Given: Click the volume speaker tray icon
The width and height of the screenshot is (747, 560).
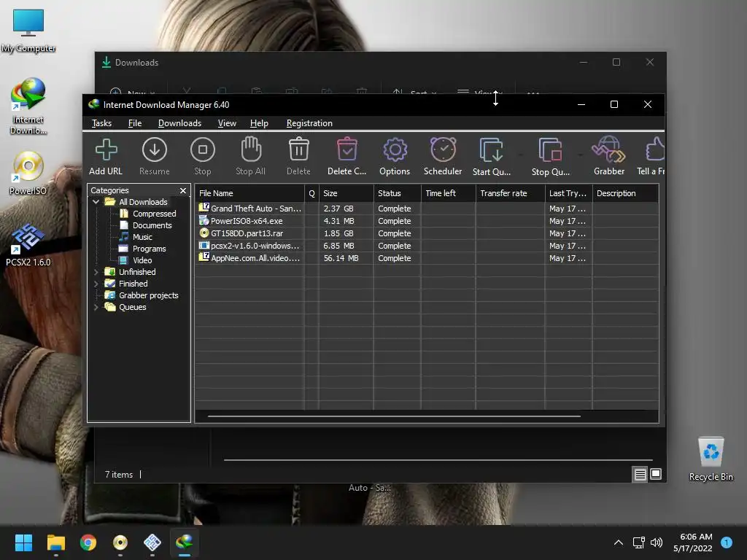Looking at the screenshot, I should [657, 542].
